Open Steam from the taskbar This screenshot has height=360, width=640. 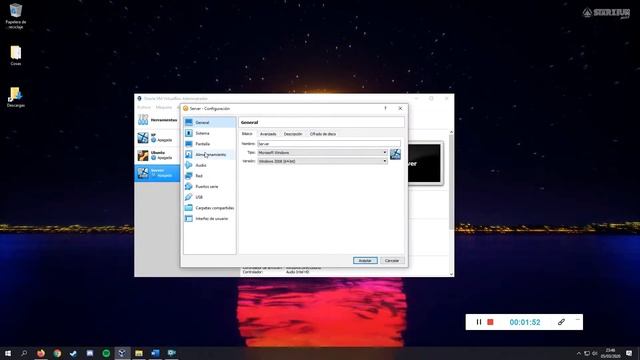(x=73, y=353)
